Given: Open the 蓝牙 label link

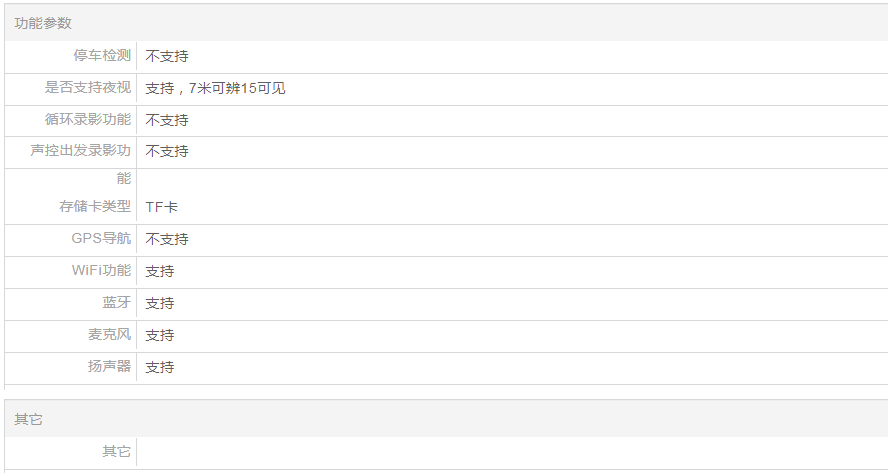Looking at the screenshot, I should 116,303.
